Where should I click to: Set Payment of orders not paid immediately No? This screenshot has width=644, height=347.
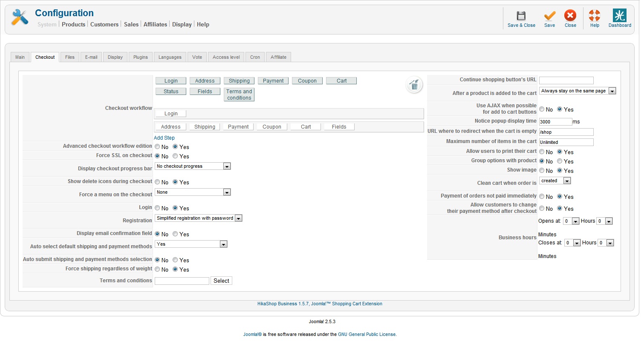click(x=542, y=197)
